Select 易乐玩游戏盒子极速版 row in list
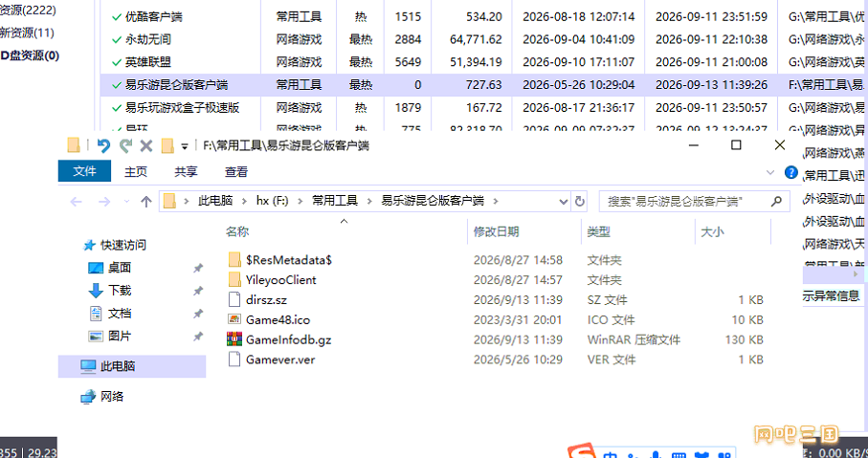 (484, 107)
